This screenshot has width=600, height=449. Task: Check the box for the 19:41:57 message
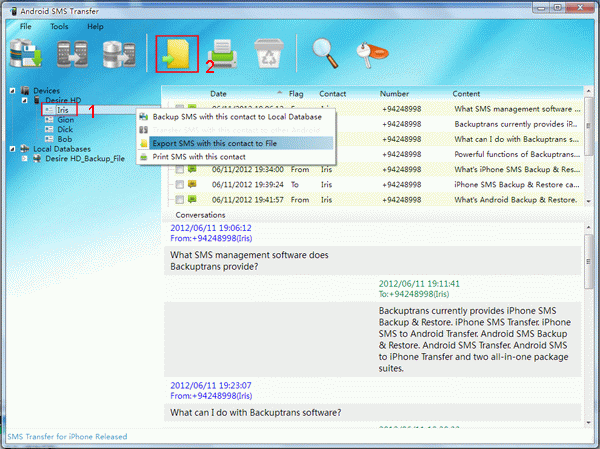point(179,200)
